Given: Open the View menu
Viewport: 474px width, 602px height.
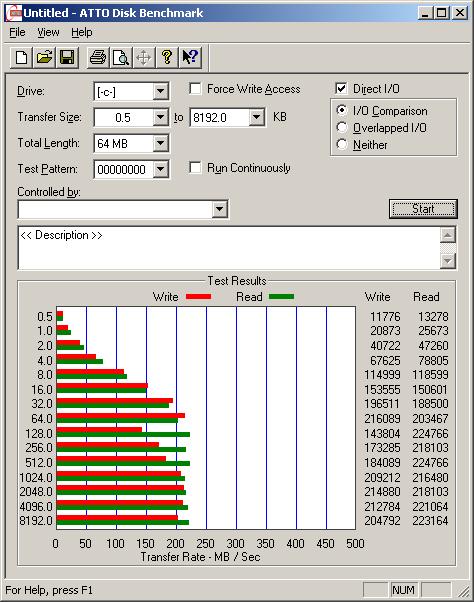Looking at the screenshot, I should click(48, 32).
